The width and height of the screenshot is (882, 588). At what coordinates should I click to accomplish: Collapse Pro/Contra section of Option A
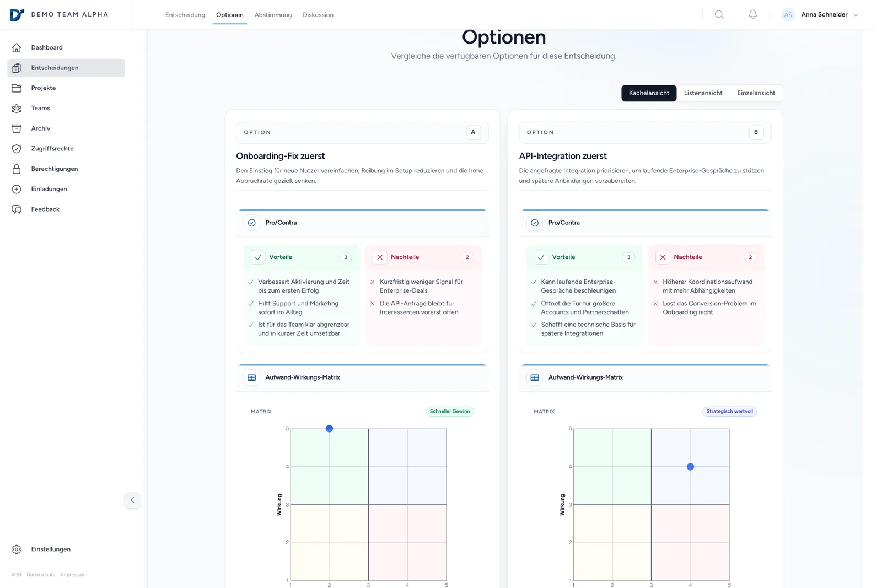pos(281,223)
